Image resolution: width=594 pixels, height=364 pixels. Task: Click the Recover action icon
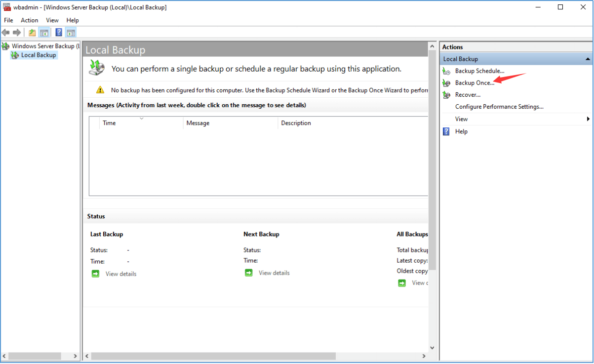(x=446, y=95)
